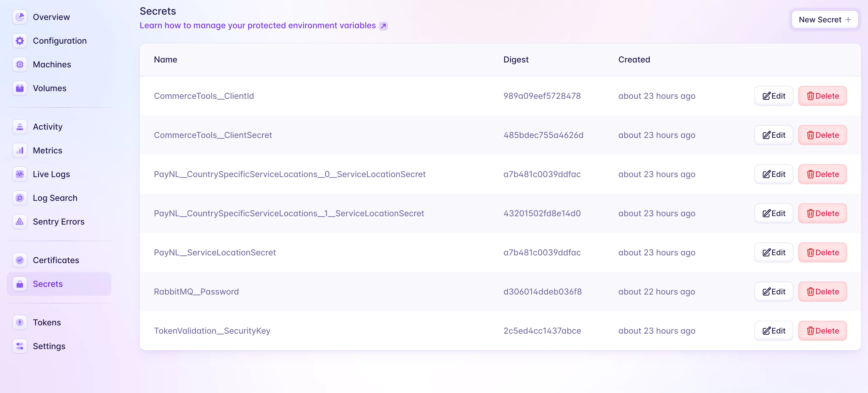
Task: Click the Metrics bar chart icon
Action: (20, 150)
